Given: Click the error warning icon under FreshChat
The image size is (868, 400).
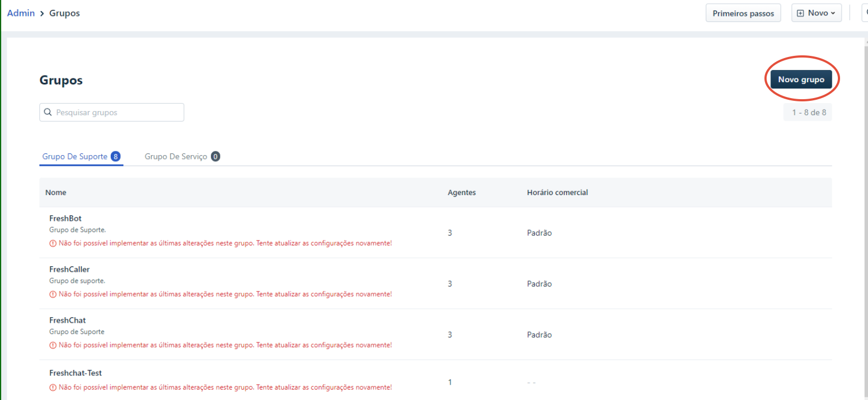Looking at the screenshot, I should (53, 345).
